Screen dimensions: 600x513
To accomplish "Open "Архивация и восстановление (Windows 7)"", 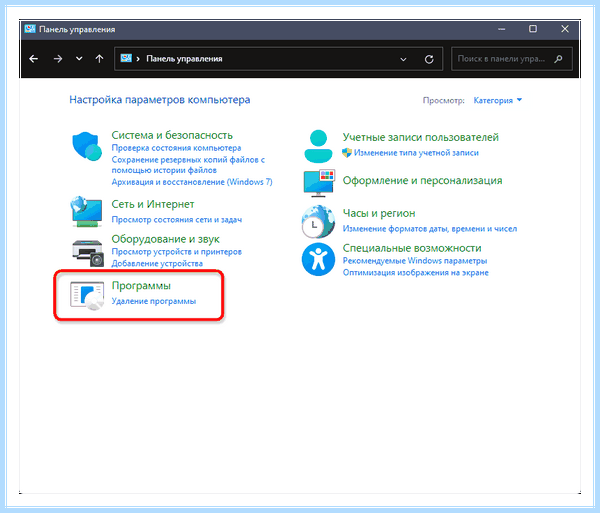I will (192, 182).
